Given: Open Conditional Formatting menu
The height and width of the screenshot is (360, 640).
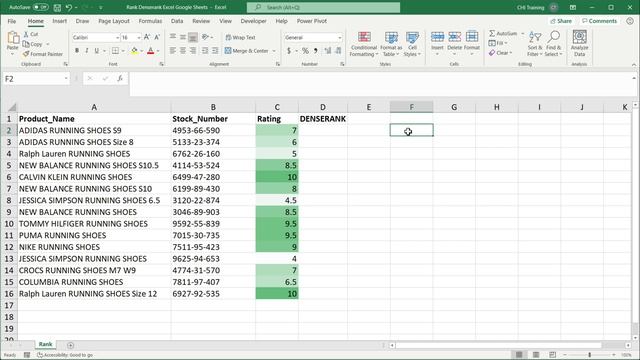Looking at the screenshot, I should tap(364, 44).
